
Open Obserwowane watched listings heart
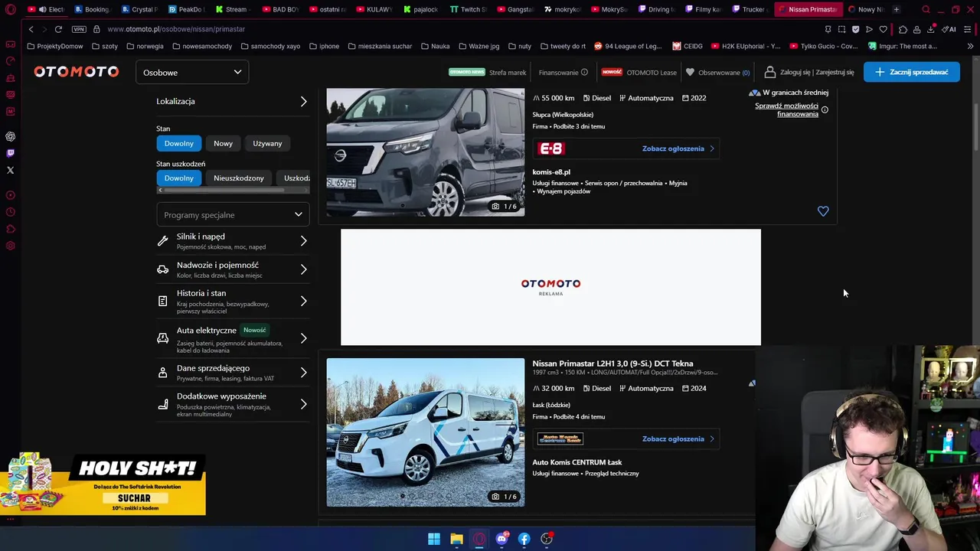click(x=690, y=72)
